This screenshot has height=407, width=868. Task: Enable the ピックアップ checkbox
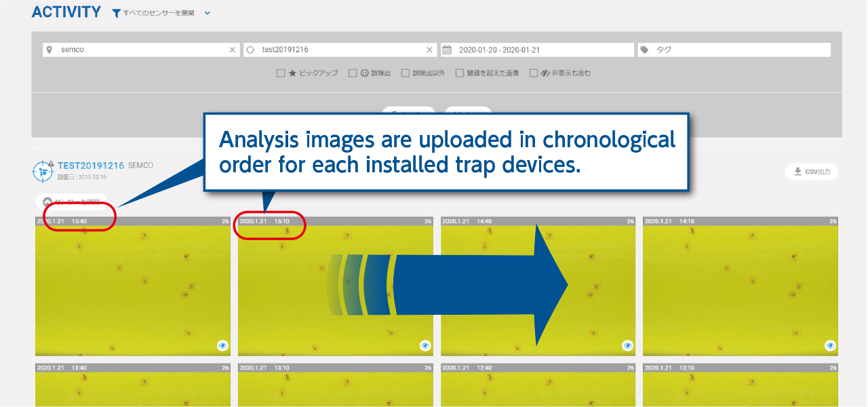pos(281,73)
